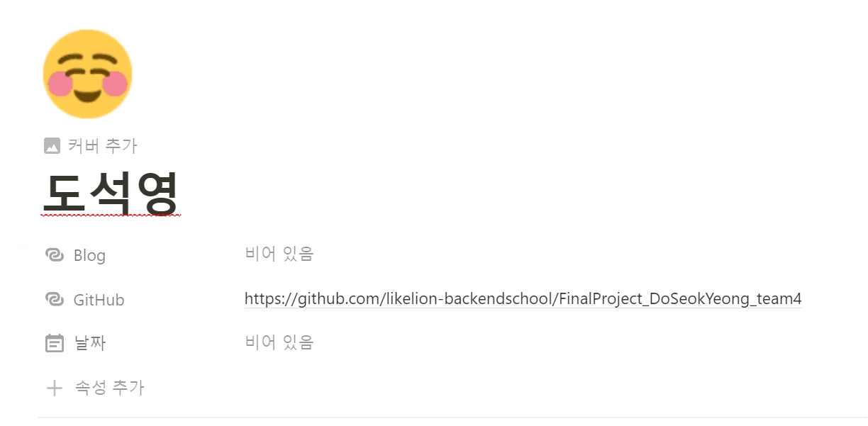868x426 pixels.
Task: Click the page title 도석영
Action: (111, 193)
